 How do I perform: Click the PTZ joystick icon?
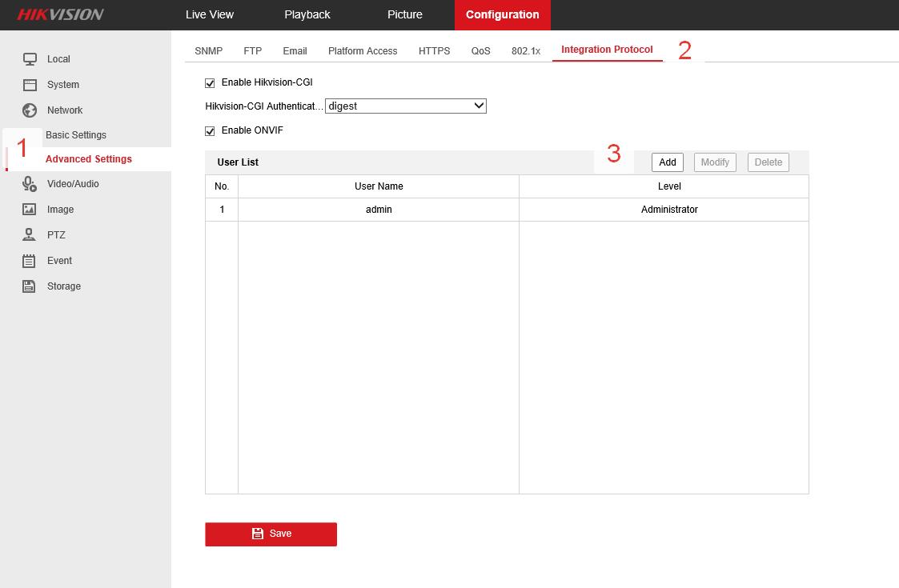click(30, 235)
